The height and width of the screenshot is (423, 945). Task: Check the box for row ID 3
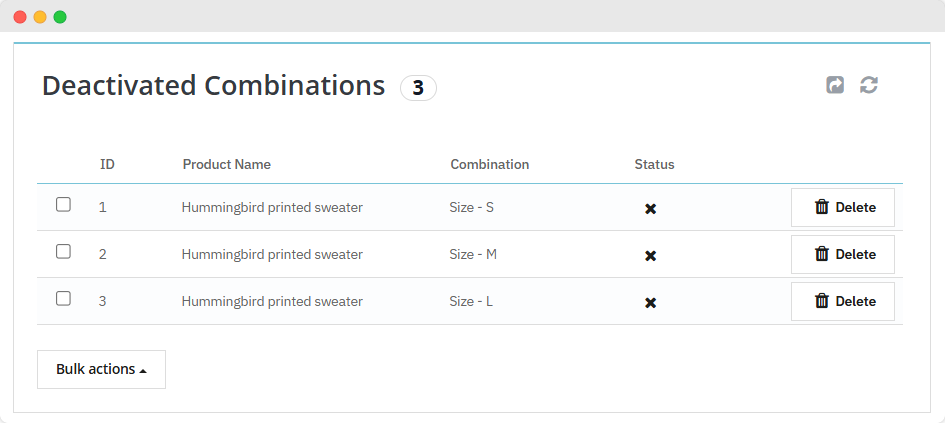click(63, 298)
